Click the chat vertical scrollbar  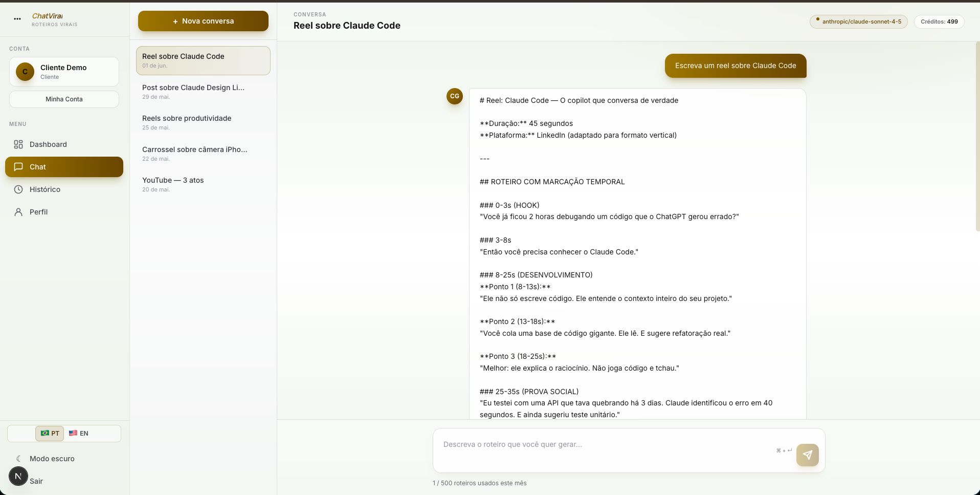(977, 136)
